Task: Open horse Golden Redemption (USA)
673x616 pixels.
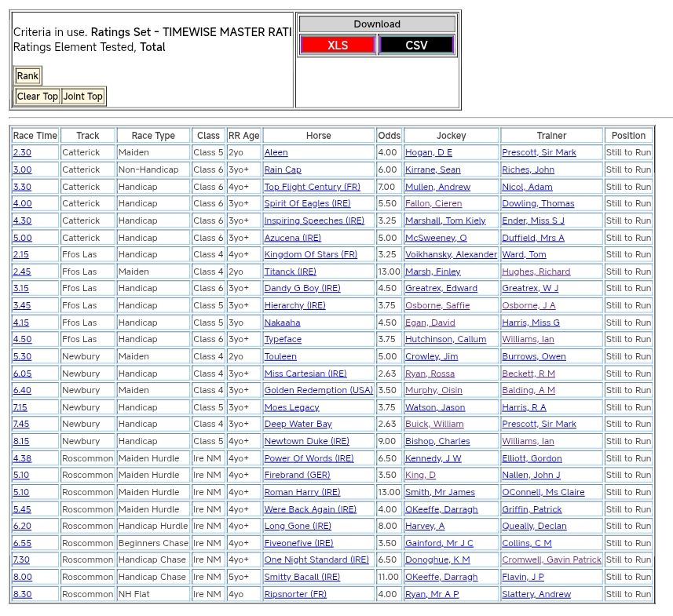Action: pyautogui.click(x=318, y=391)
